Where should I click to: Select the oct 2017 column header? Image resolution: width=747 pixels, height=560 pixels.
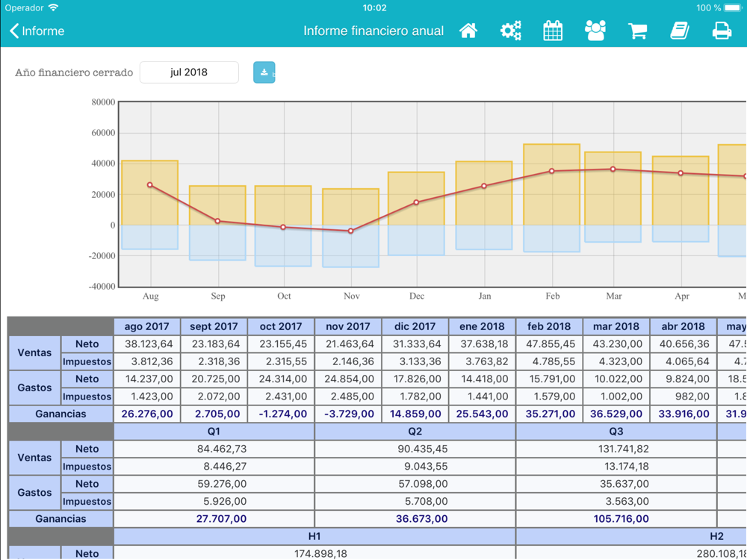(281, 327)
